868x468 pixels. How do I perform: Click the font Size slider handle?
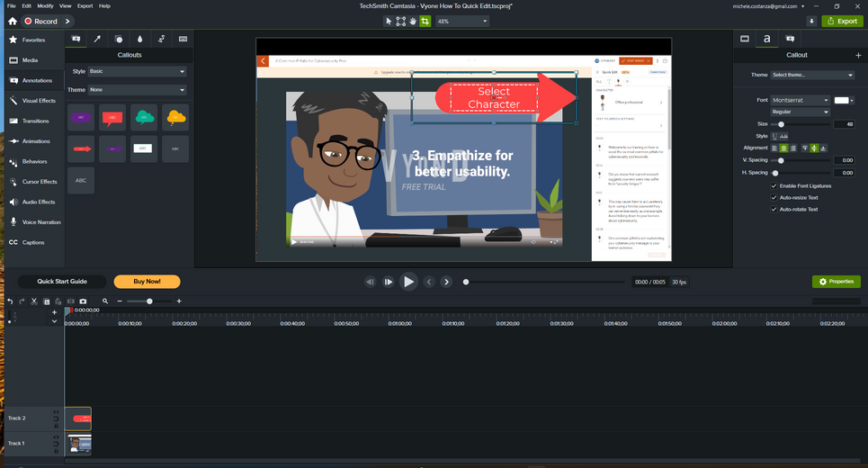[x=781, y=124]
